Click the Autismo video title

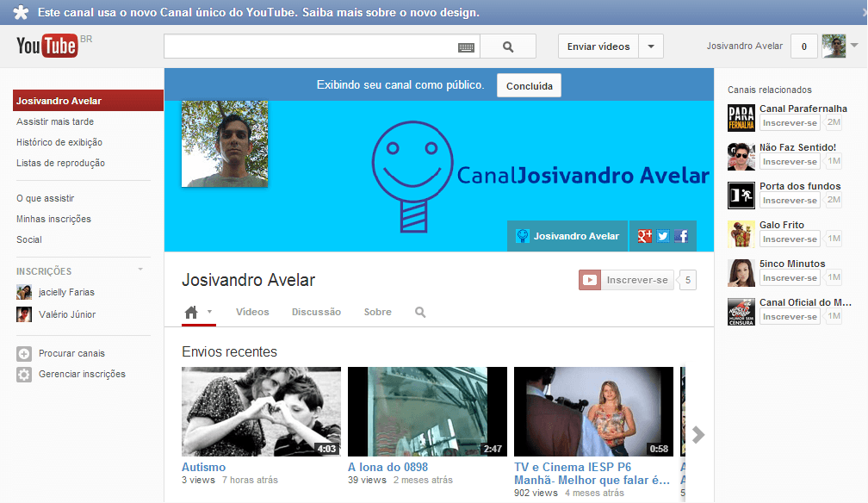coord(204,467)
